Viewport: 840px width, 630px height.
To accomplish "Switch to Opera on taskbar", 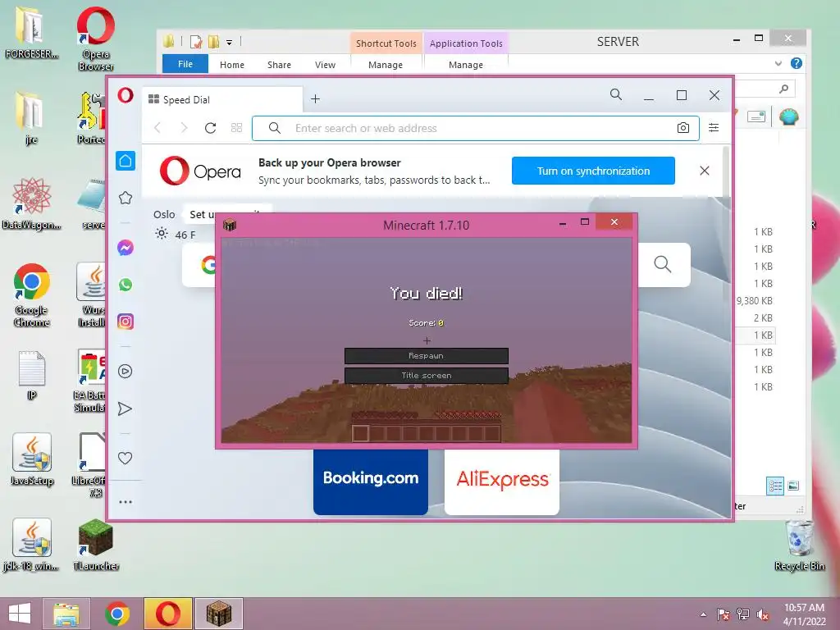I will click(x=167, y=614).
